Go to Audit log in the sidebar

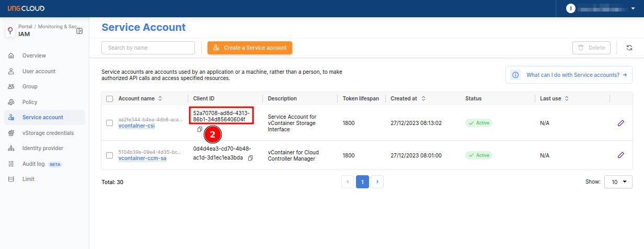[x=33, y=164]
